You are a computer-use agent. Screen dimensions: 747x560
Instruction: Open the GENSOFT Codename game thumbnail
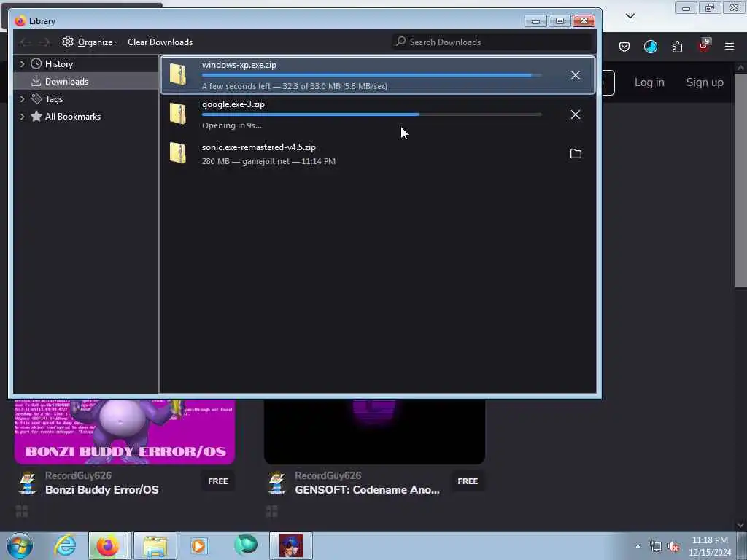click(x=374, y=432)
